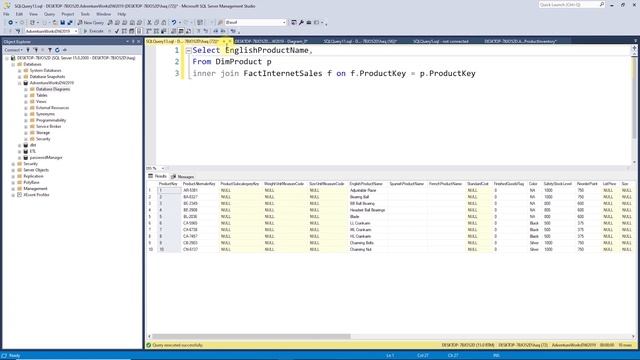This screenshot has width=640, height=360.
Task: Open the View menu
Action: pyautogui.click(x=33, y=14)
